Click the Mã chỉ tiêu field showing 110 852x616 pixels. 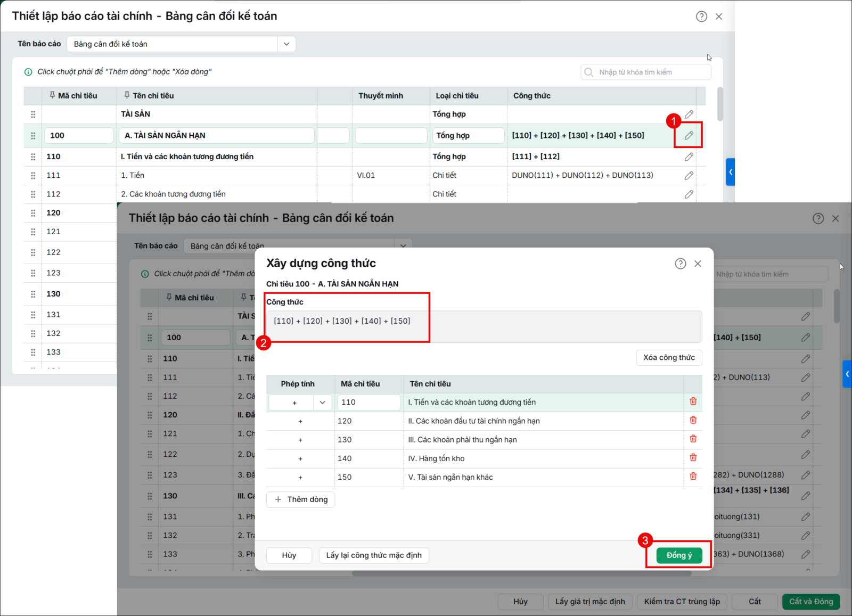click(x=369, y=403)
